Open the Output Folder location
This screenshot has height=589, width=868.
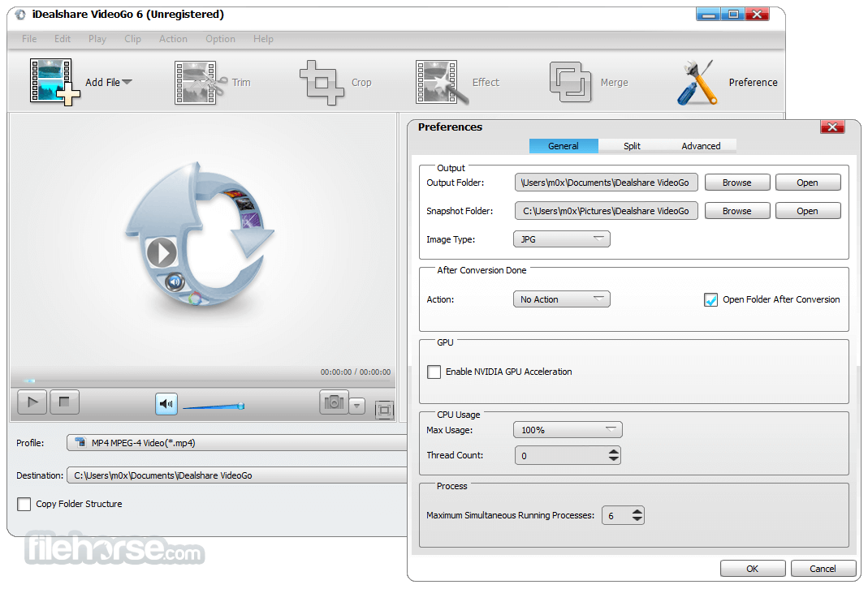(808, 183)
